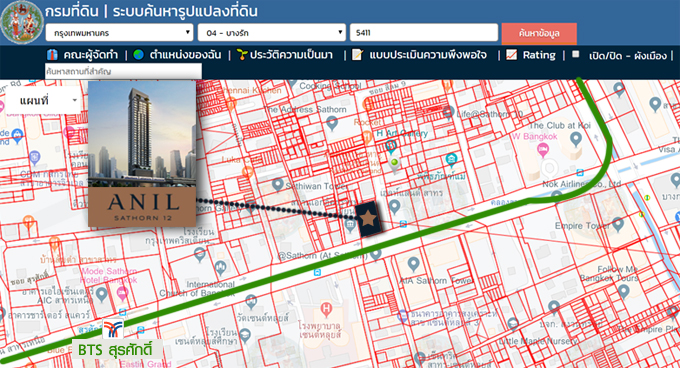Click the globe icon for ตำแหน่งของฉัน
The image size is (680, 368).
138,55
